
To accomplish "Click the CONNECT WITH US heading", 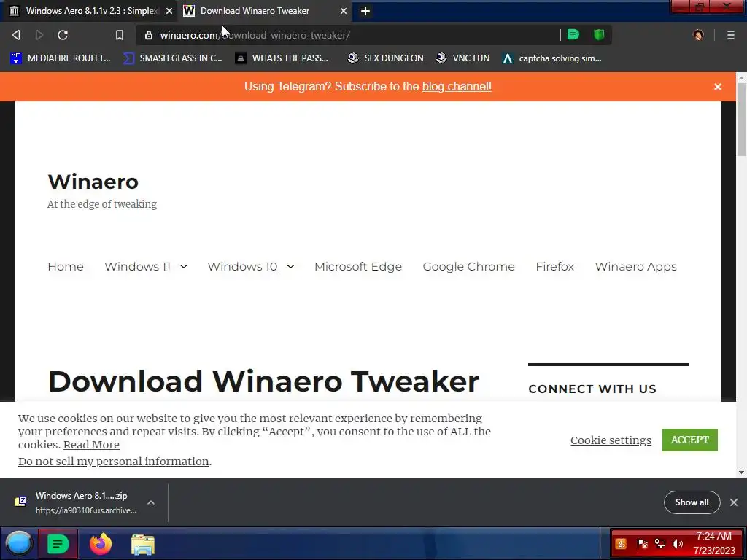I will tap(592, 389).
